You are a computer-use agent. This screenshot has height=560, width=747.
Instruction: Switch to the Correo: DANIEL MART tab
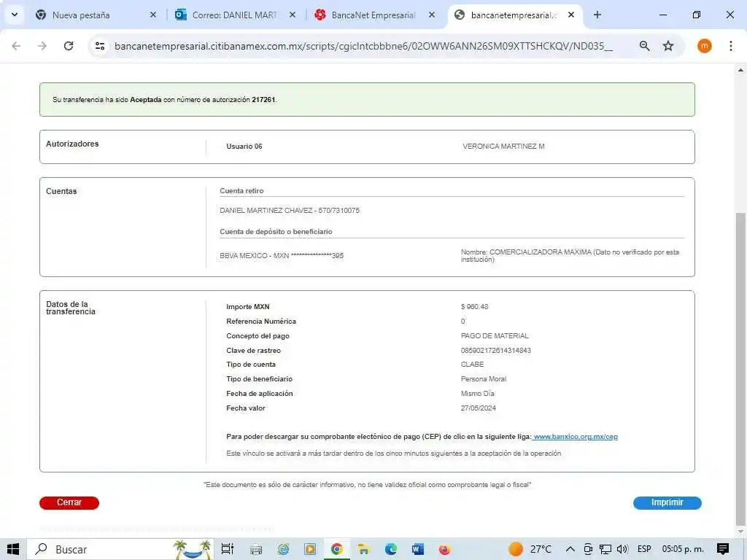tap(233, 15)
